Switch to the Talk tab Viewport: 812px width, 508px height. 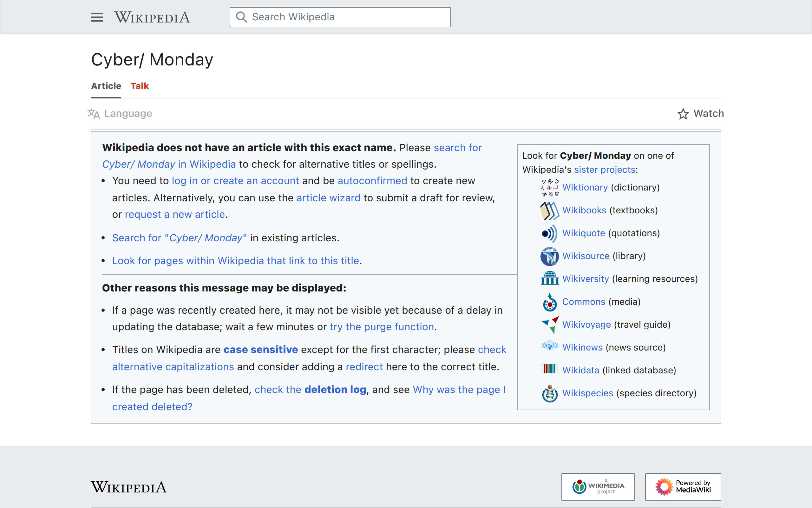140,86
